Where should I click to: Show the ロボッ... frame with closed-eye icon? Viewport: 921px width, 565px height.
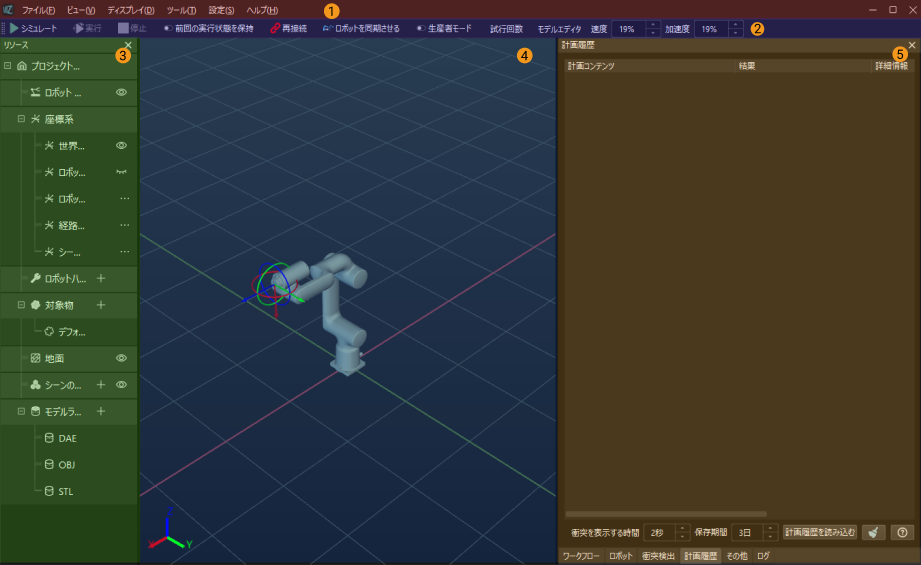point(122,172)
